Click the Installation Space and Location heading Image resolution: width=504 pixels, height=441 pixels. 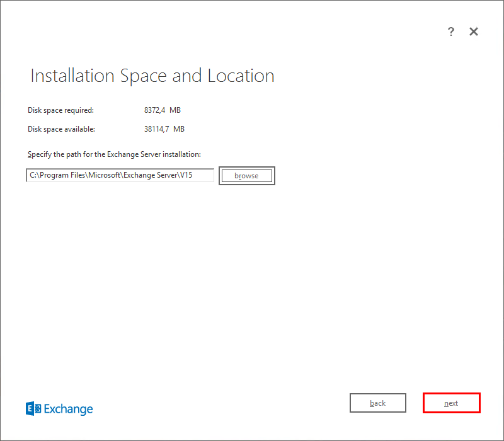coord(152,75)
